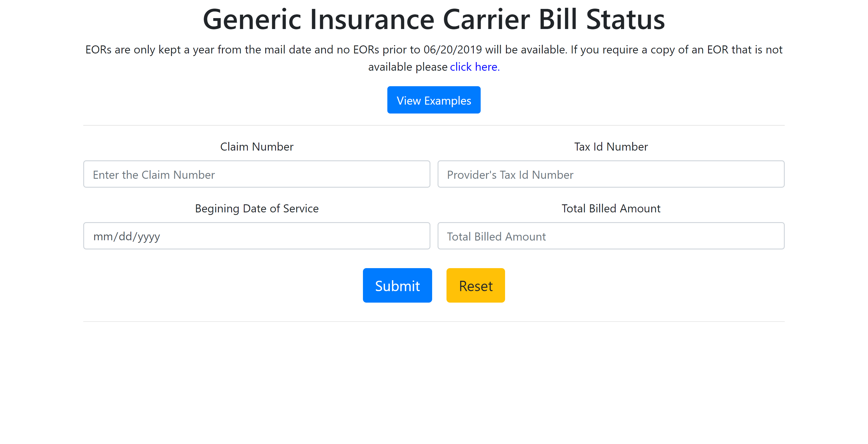The width and height of the screenshot is (868, 444).
Task: Reset the form with yellow button
Action: pyautogui.click(x=475, y=286)
